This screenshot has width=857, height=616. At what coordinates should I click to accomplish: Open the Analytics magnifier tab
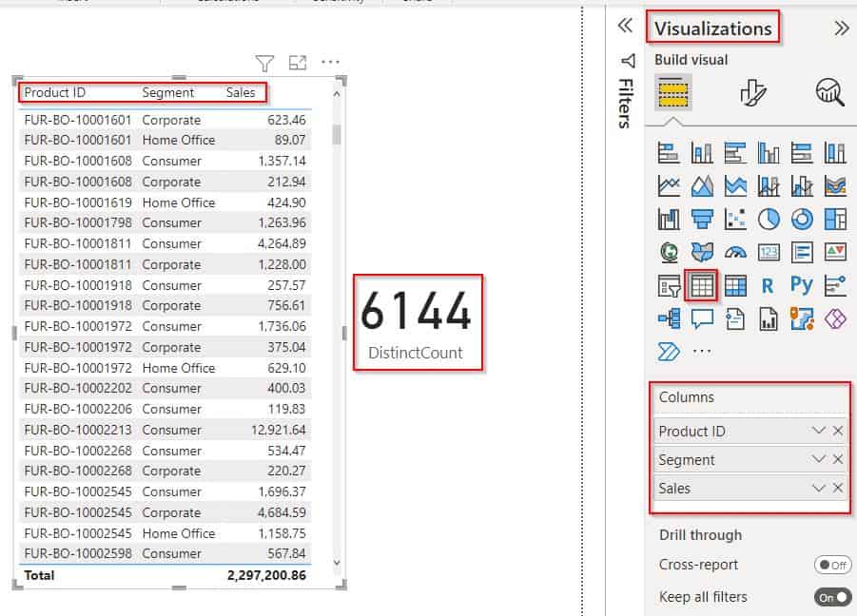(829, 91)
